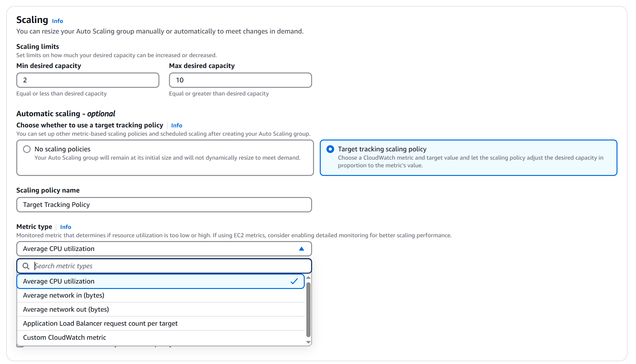
Task: Tick the partially hidden checkbox below dropdown
Action: pyautogui.click(x=20, y=346)
